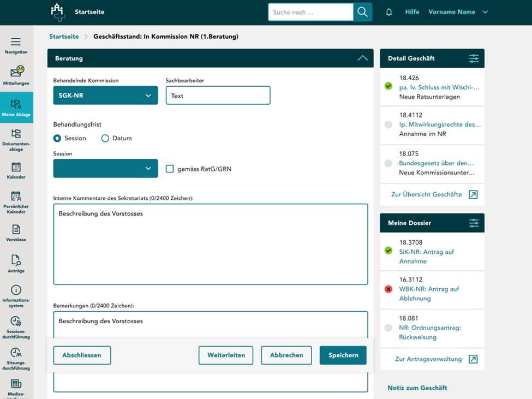Click the Speichern button

(x=343, y=355)
